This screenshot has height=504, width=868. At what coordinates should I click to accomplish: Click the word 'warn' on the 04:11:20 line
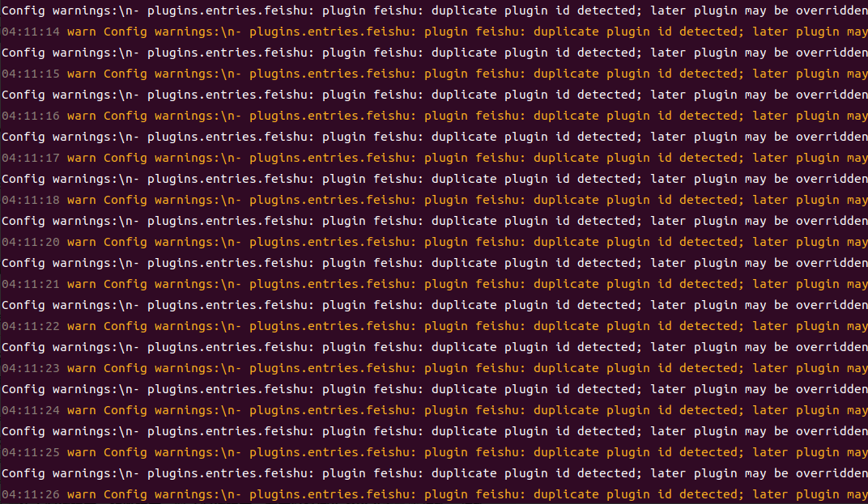coord(81,242)
